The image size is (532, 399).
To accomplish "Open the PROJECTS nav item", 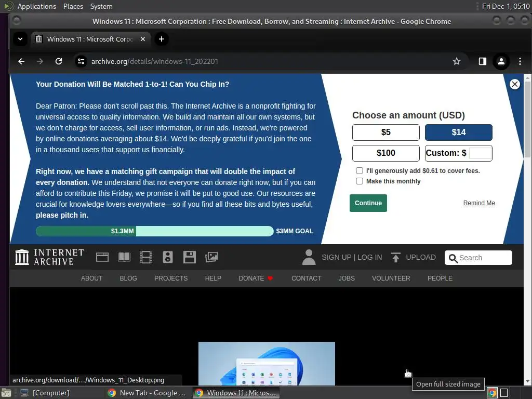I will (171, 278).
